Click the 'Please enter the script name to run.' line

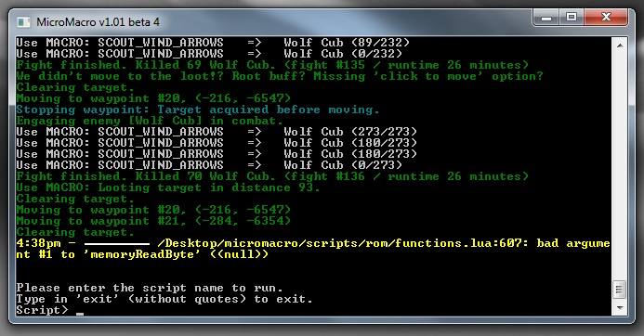[x=150, y=288]
